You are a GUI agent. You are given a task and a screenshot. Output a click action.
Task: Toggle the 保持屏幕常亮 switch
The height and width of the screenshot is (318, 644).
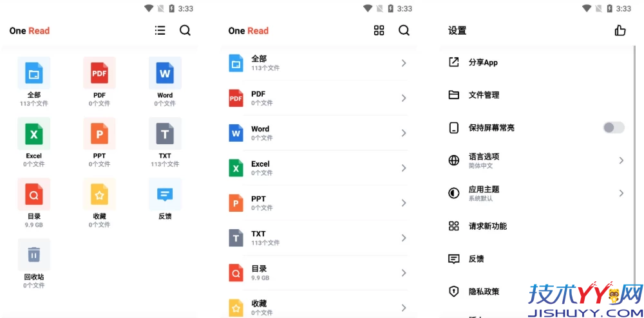tap(614, 127)
